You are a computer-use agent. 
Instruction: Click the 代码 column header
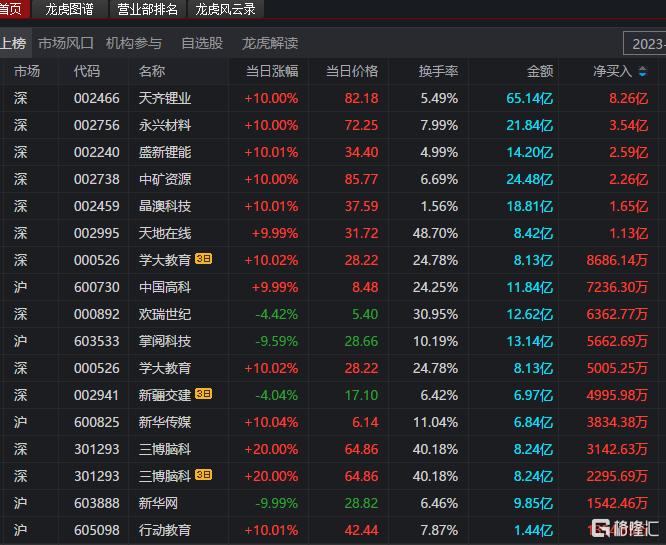(87, 71)
